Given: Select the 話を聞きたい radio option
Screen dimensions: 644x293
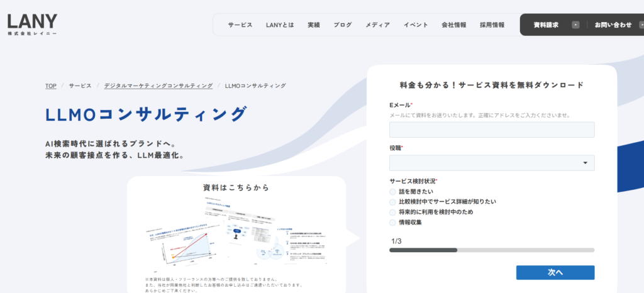Looking at the screenshot, I should click(393, 192).
